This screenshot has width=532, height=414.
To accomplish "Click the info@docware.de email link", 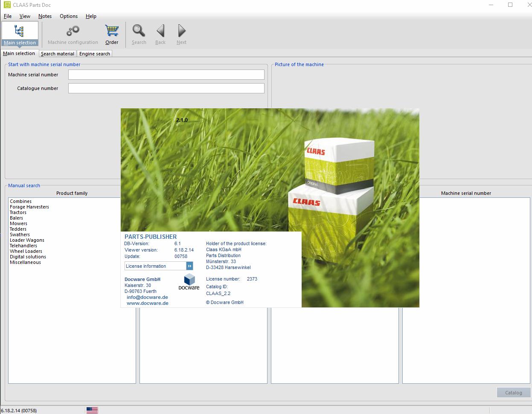I will coord(147,297).
